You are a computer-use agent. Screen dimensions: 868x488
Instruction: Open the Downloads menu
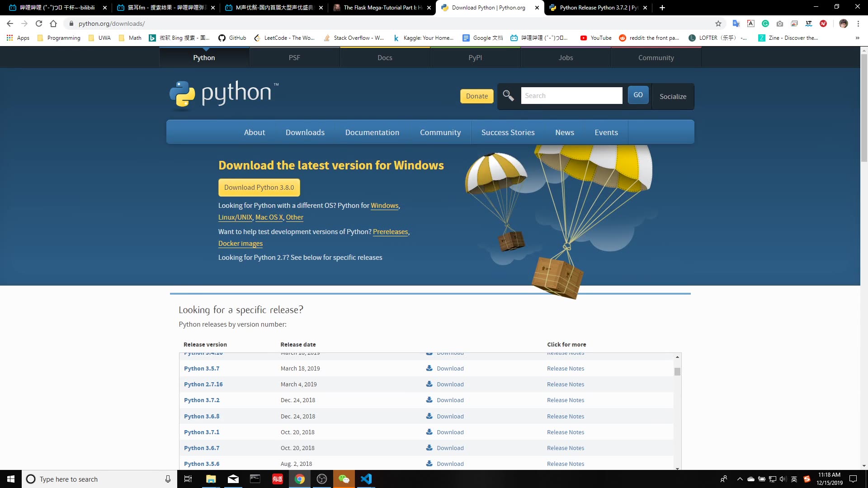pos(305,132)
